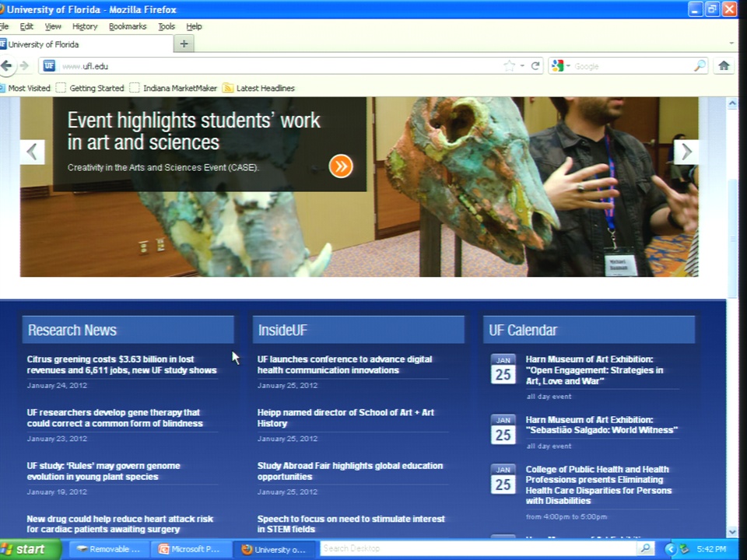This screenshot has height=560, width=747.
Task: Click the page scrollbar up arrow
Action: [x=732, y=103]
